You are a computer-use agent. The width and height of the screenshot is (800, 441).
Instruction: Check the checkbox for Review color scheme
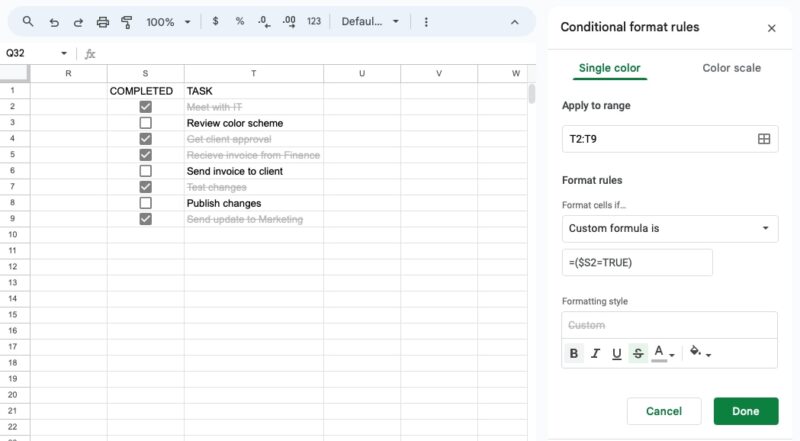(145, 123)
